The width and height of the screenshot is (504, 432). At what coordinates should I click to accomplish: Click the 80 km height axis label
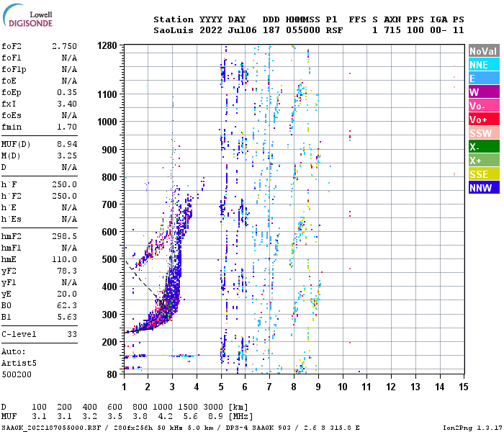tap(112, 374)
